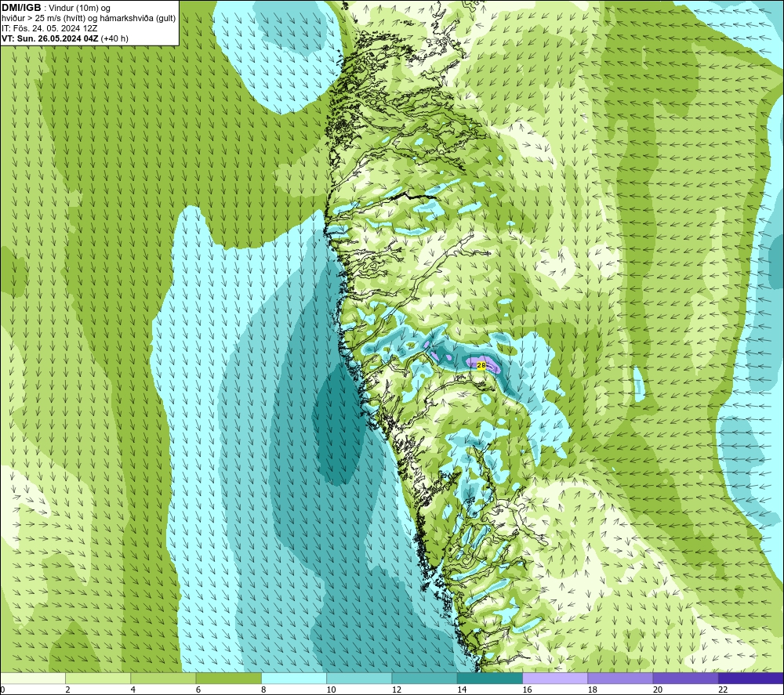Screen dimensions: 784x695
Task: Click the 0-2 m/s palest legend swatch
Action: pos(32,678)
